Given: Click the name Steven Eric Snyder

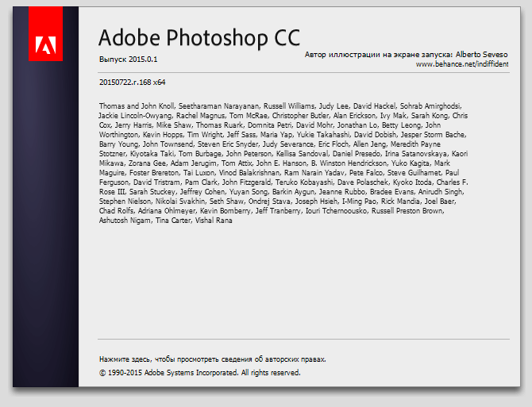Looking at the screenshot, I should (228, 144).
